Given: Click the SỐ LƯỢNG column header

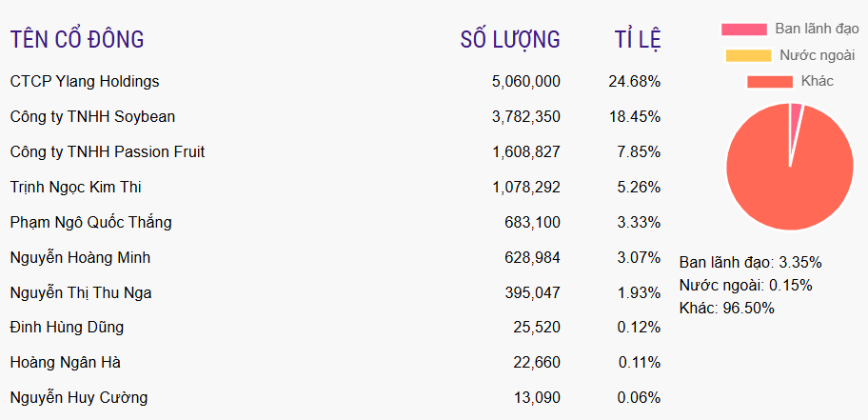Looking at the screenshot, I should coord(510,40).
